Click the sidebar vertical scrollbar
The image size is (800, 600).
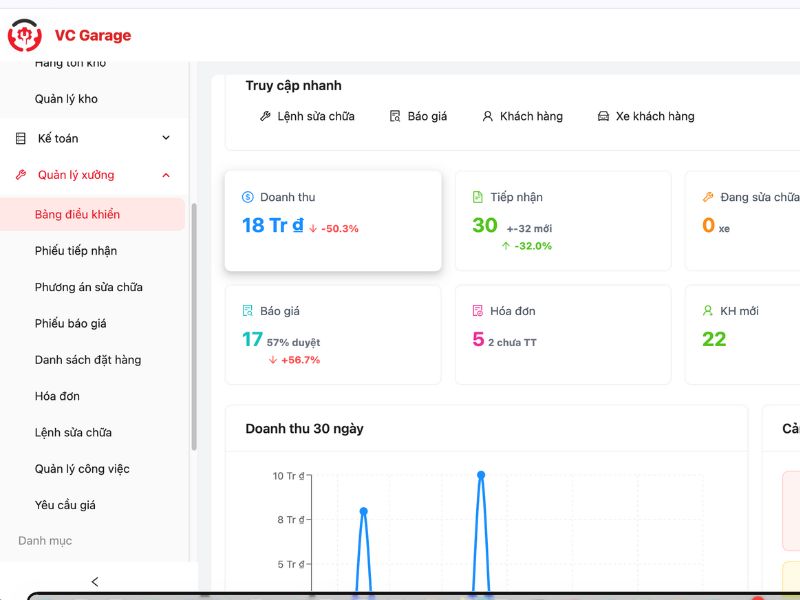194,330
